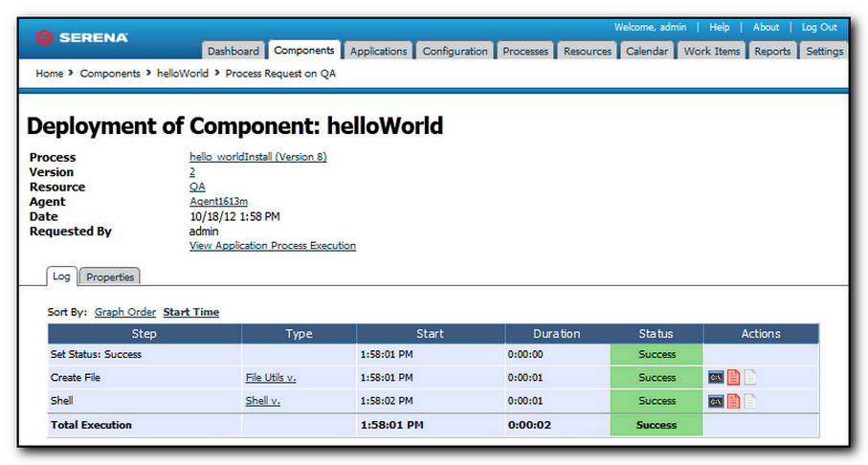Click Success status of Shell row
868x465 pixels.
[x=657, y=401]
